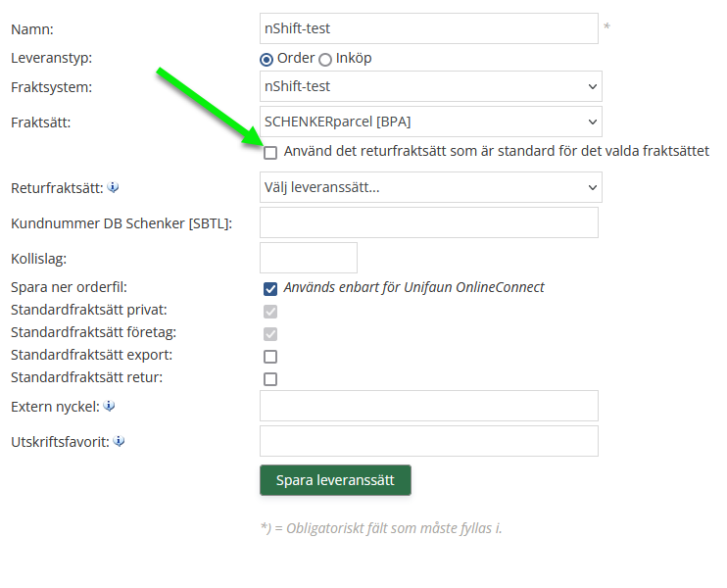Click the Standardfraktsätt privat checkbox

coord(270,312)
